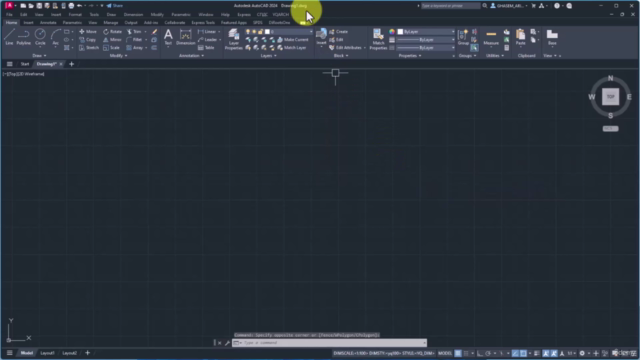Image resolution: width=640 pixels, height=360 pixels.
Task: Select the Dimension tool
Action: (185, 37)
